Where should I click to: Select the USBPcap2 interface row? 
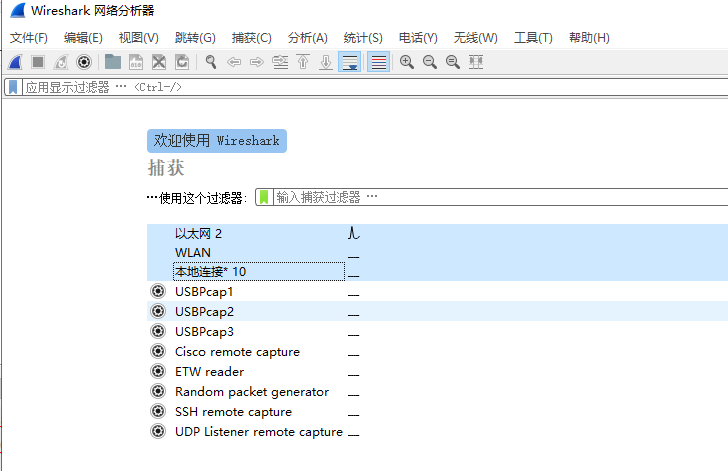click(437, 311)
